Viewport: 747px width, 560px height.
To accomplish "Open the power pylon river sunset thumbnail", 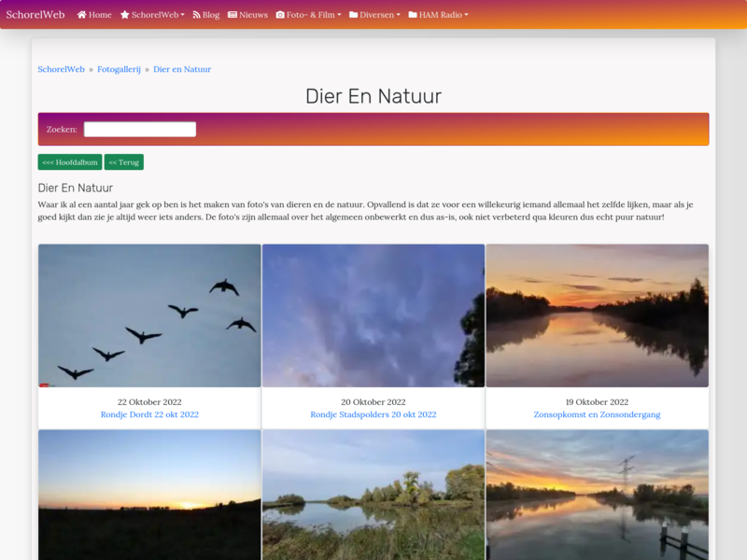I will [598, 495].
